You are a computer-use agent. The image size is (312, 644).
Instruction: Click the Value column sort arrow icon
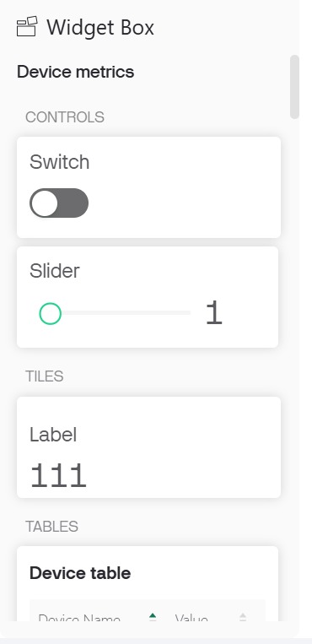[243, 617]
